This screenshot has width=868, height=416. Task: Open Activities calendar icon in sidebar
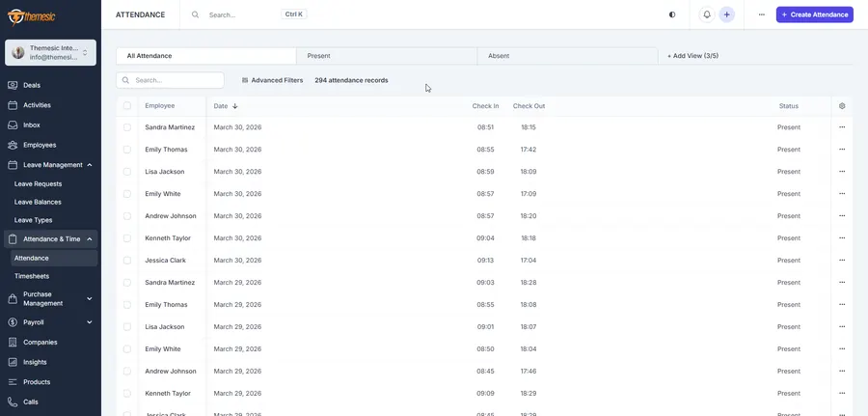point(13,105)
